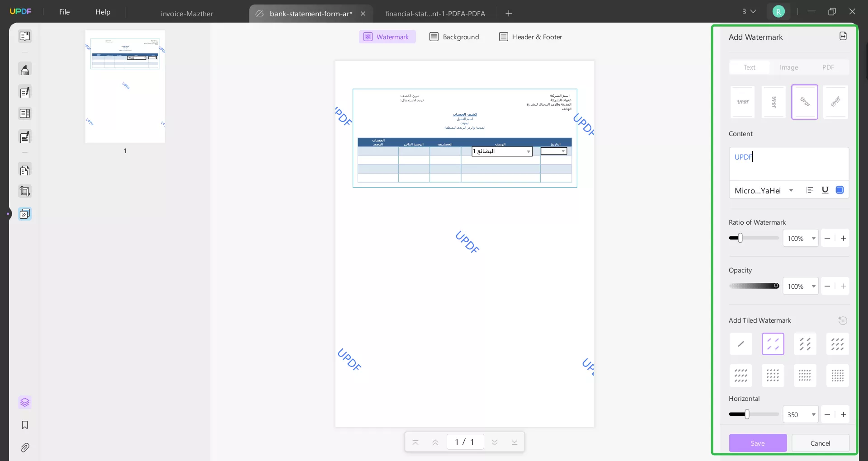Jump to the last page

[x=514, y=442]
